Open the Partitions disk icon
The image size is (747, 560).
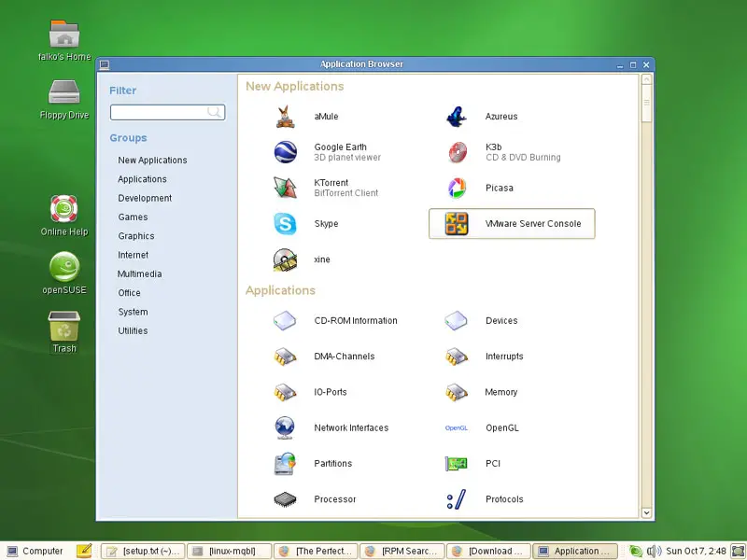coord(285,464)
